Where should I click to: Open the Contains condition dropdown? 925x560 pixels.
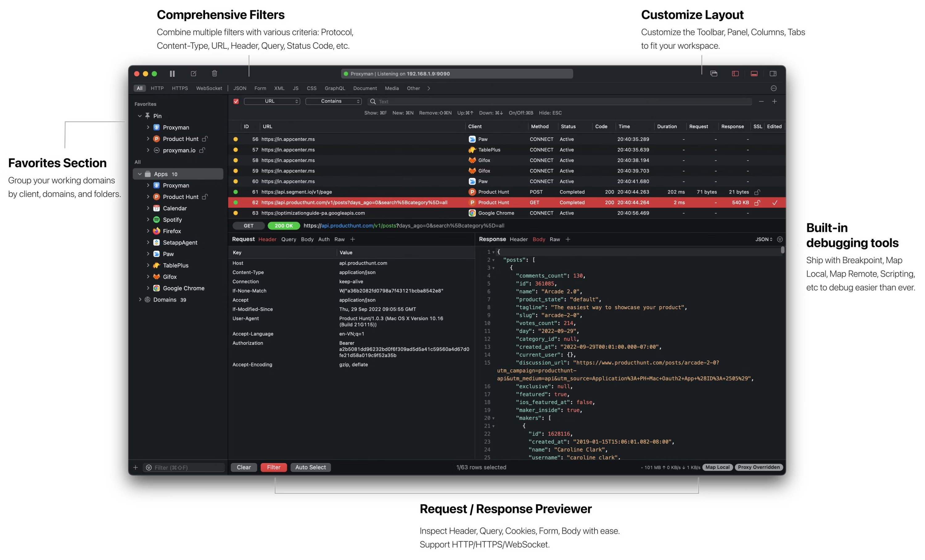tap(333, 101)
